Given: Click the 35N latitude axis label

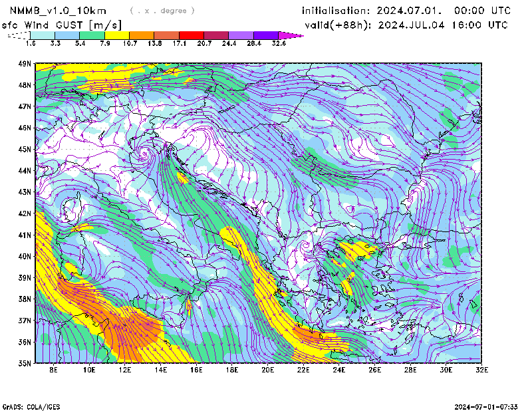Looking at the screenshot, I should tap(25, 363).
